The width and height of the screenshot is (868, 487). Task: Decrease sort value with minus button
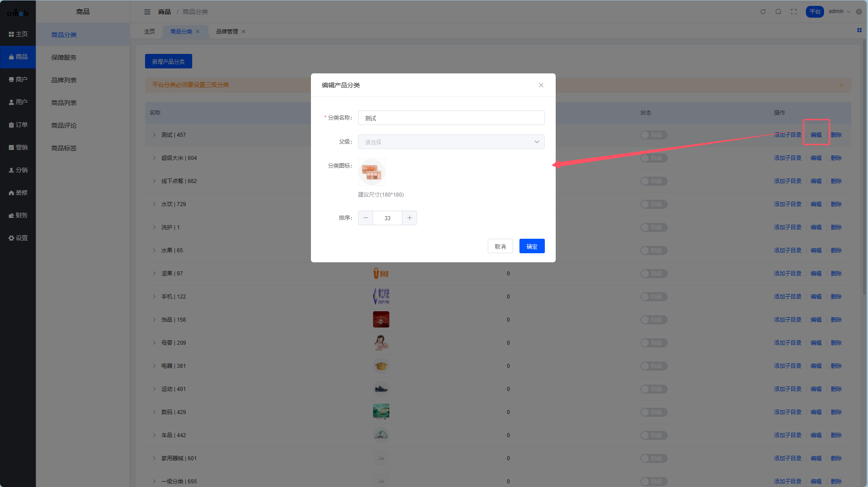tap(366, 218)
